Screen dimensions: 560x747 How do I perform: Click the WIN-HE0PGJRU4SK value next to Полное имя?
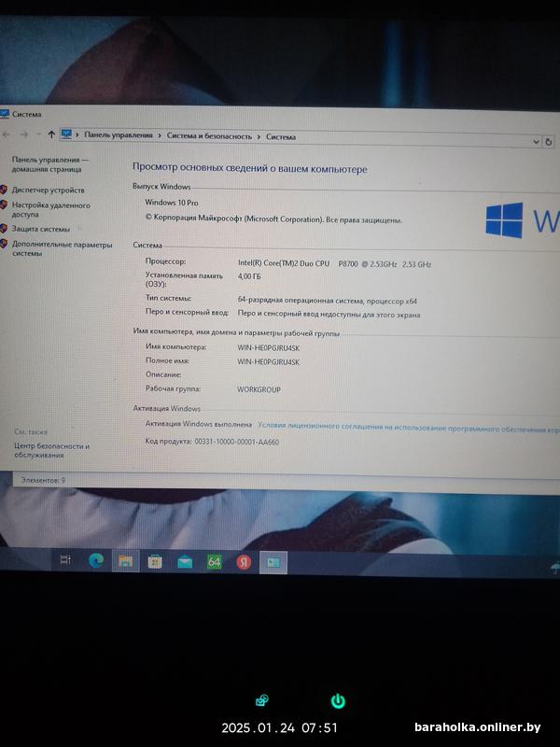[269, 361]
